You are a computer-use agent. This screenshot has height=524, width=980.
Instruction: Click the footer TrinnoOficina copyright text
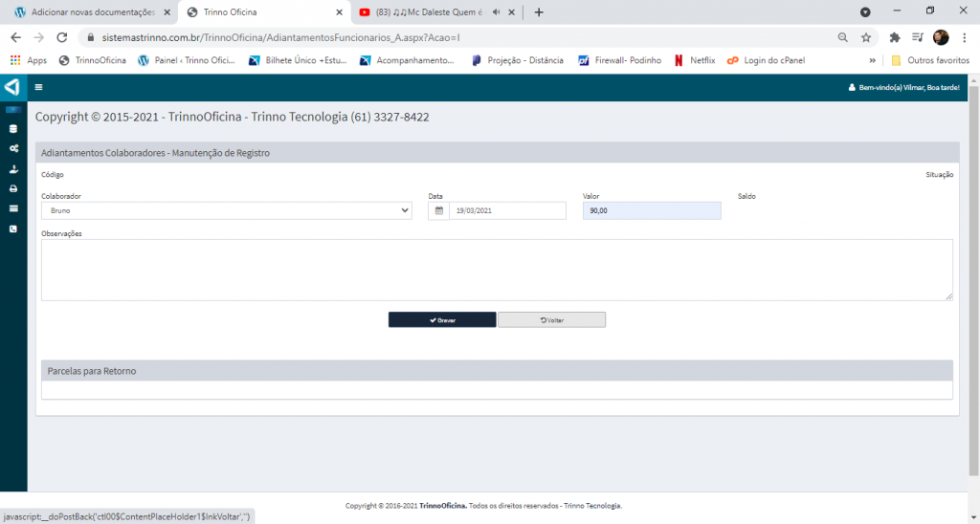(483, 506)
